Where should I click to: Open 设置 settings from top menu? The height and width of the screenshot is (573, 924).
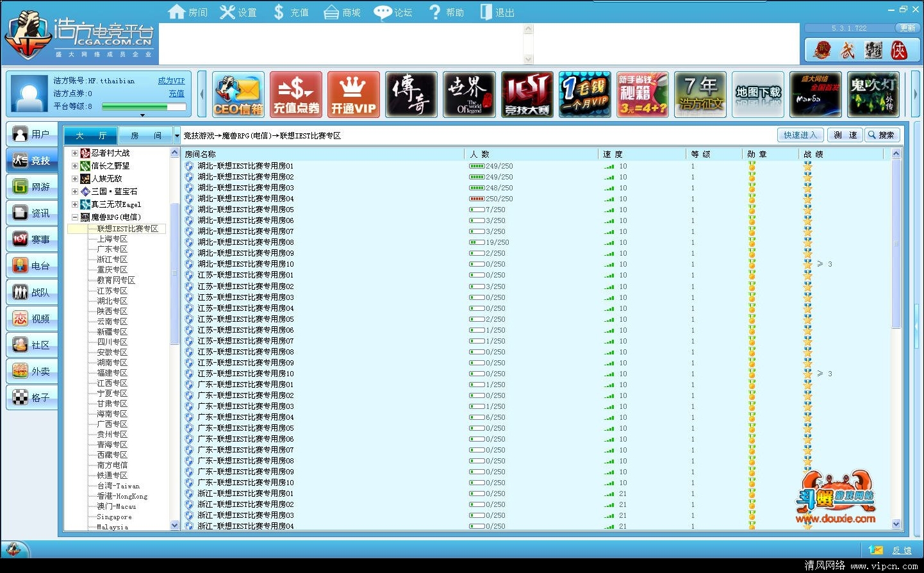click(x=238, y=12)
